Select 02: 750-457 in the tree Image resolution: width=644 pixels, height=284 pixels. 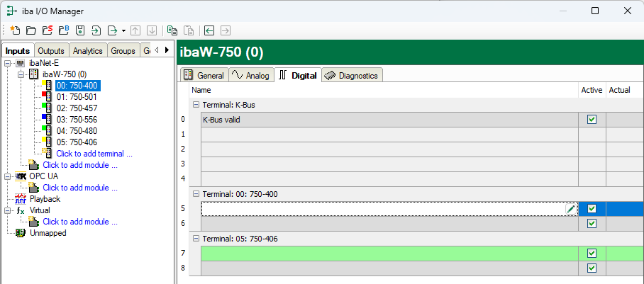coord(77,108)
